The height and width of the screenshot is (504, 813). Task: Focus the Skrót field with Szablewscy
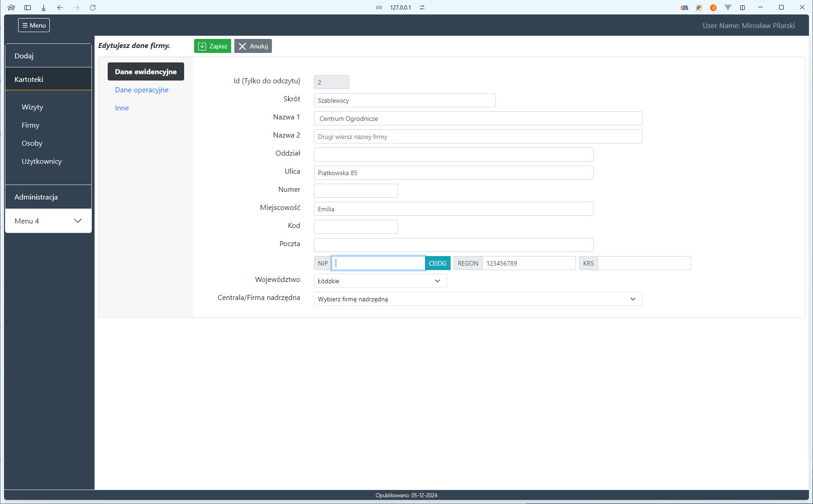[404, 100]
